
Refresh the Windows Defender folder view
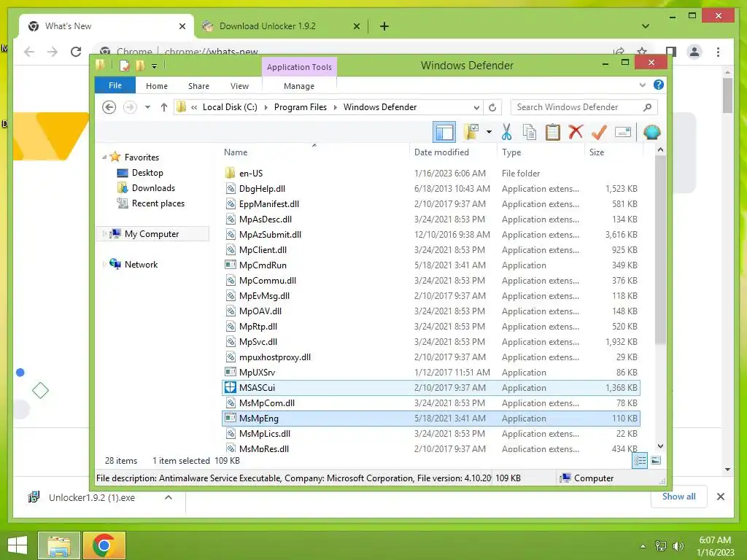click(492, 107)
